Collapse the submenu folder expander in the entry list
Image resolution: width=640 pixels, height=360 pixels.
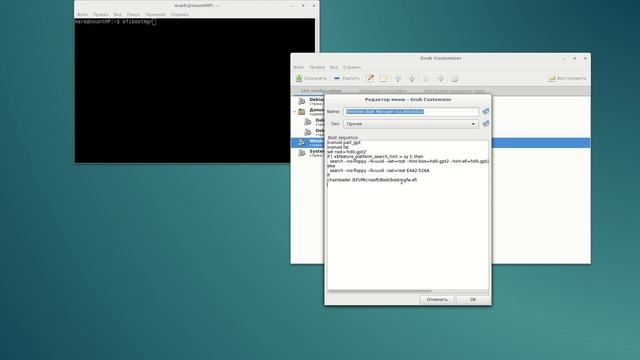(294, 111)
